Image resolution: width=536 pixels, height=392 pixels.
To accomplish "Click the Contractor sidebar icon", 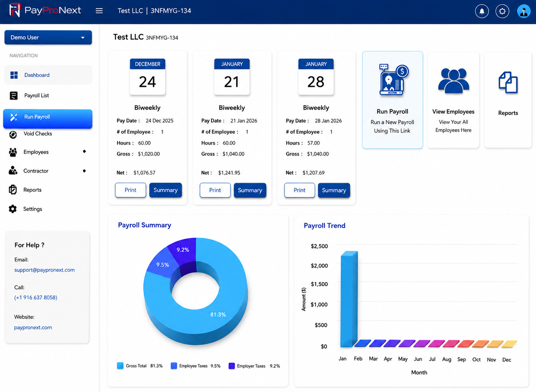I will (13, 171).
